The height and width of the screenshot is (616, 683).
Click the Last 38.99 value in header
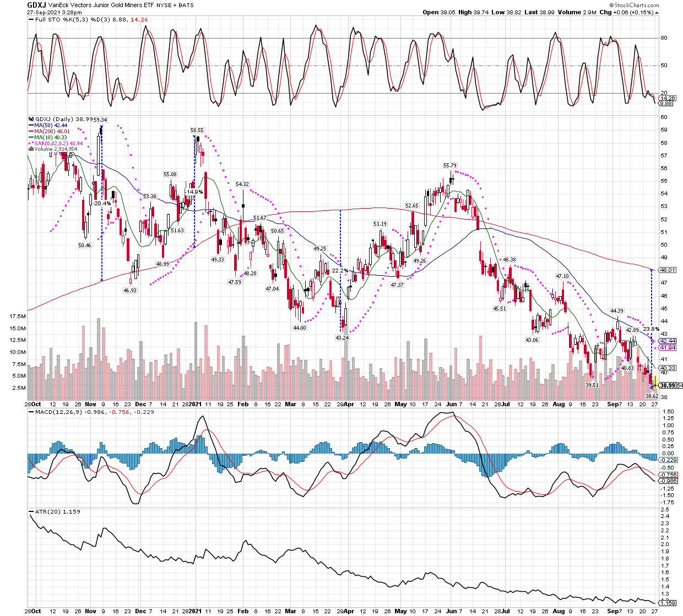[x=539, y=12]
